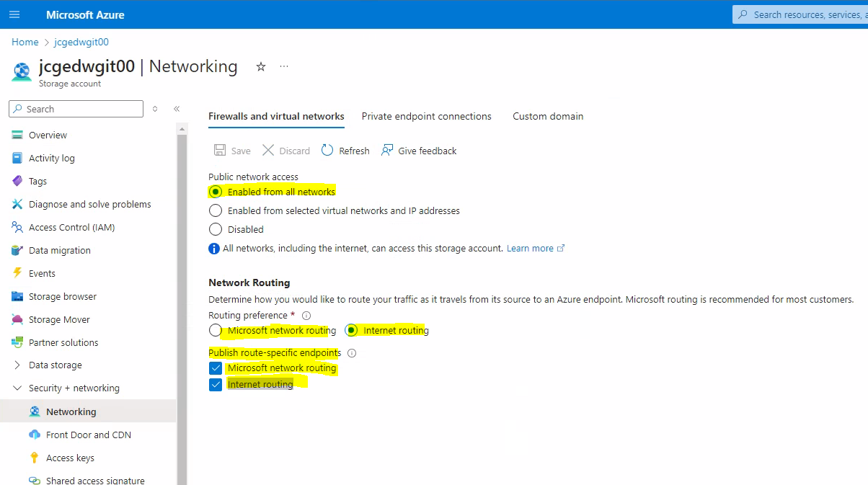Switch to Firewalls and virtual networks tab

pyautogui.click(x=276, y=116)
